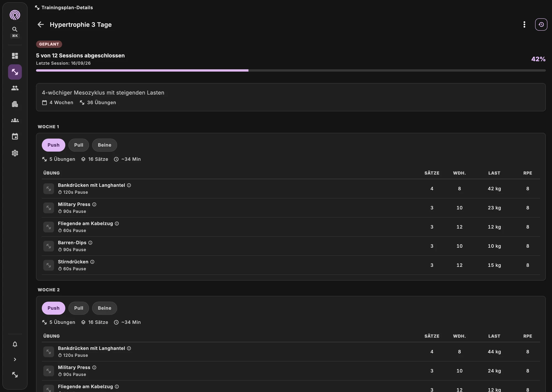Select the highlighted training plans dumbbell icon
This screenshot has width=552, height=392.
coord(15,72)
